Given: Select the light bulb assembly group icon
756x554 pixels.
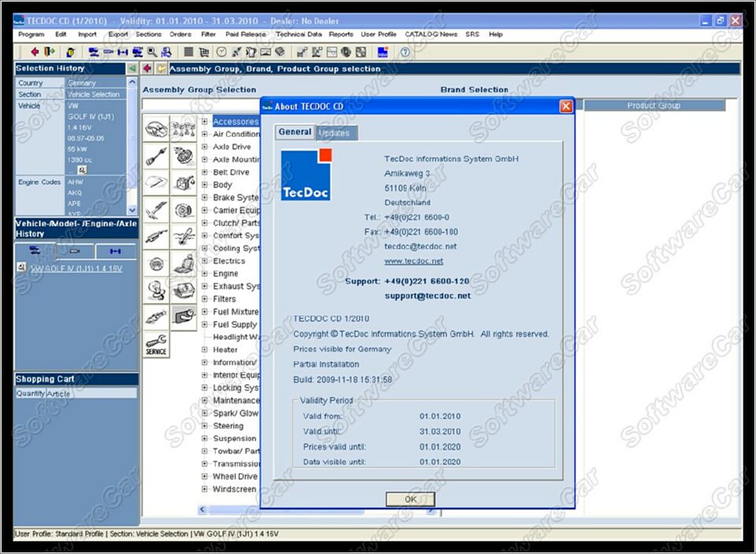Looking at the screenshot, I should (157, 290).
